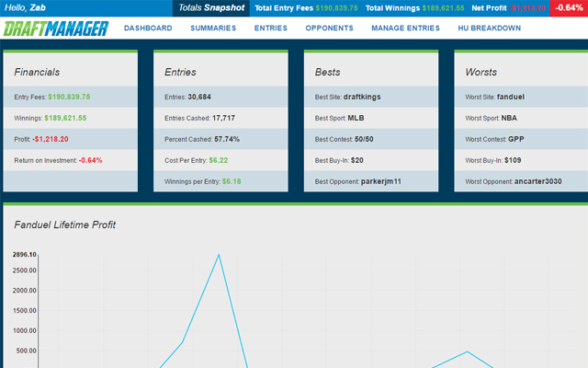Select Total Winnings $189,621.55 in header
Screen dimensions: 588x368
click(414, 8)
